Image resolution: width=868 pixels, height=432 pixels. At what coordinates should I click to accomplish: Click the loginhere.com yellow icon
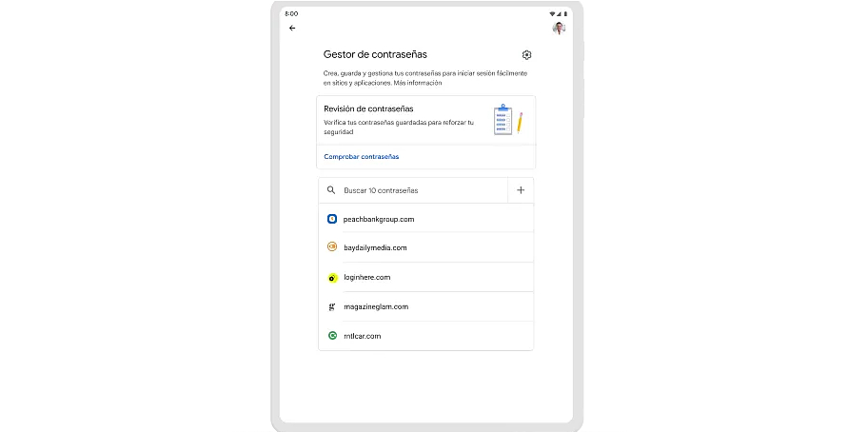(x=332, y=278)
